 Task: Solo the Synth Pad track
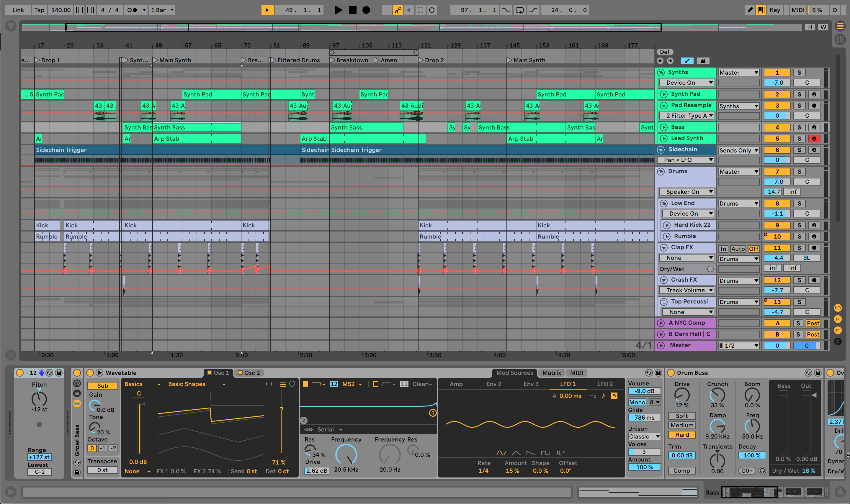click(799, 94)
